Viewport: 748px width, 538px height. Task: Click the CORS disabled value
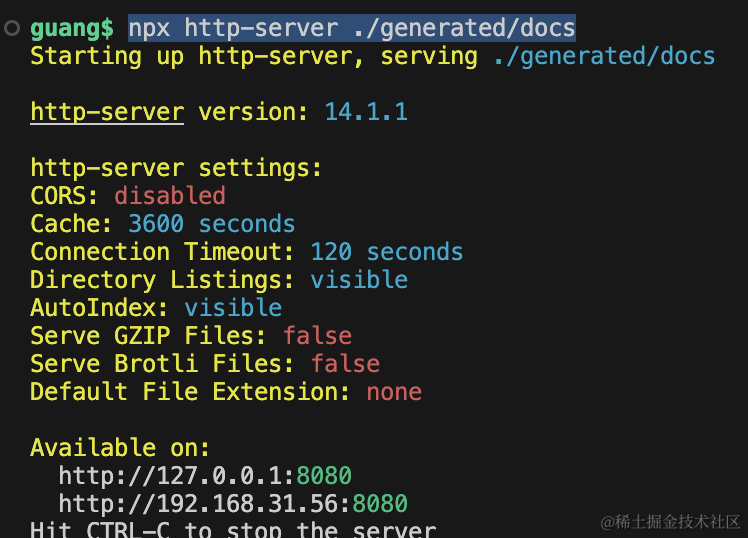coord(169,195)
